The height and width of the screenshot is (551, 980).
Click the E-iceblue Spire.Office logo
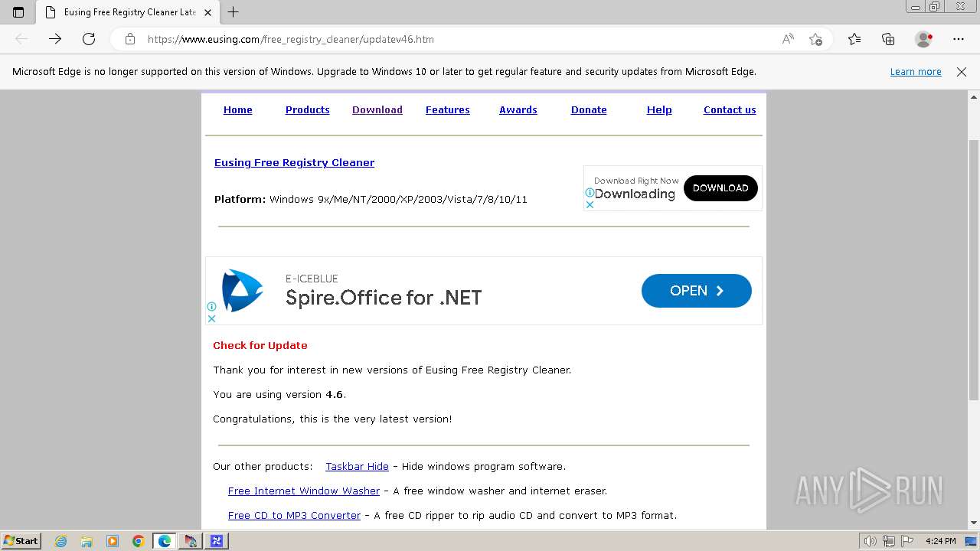(x=242, y=291)
